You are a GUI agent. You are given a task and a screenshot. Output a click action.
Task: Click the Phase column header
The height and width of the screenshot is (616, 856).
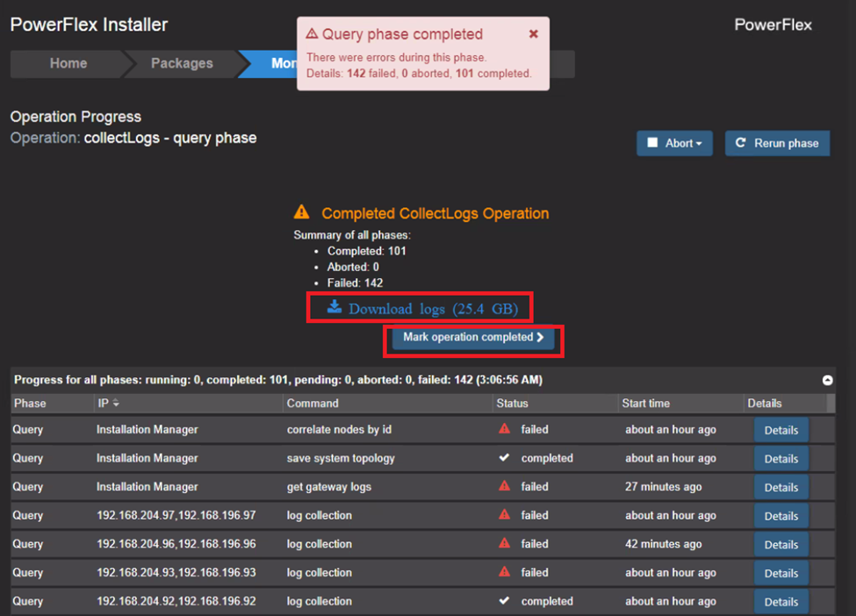coord(30,404)
